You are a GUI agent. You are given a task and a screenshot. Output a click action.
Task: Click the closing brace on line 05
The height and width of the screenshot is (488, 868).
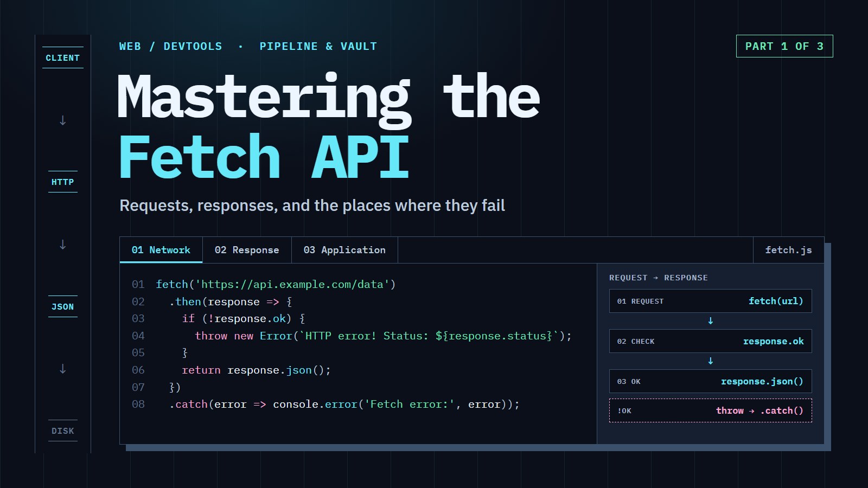click(x=185, y=352)
